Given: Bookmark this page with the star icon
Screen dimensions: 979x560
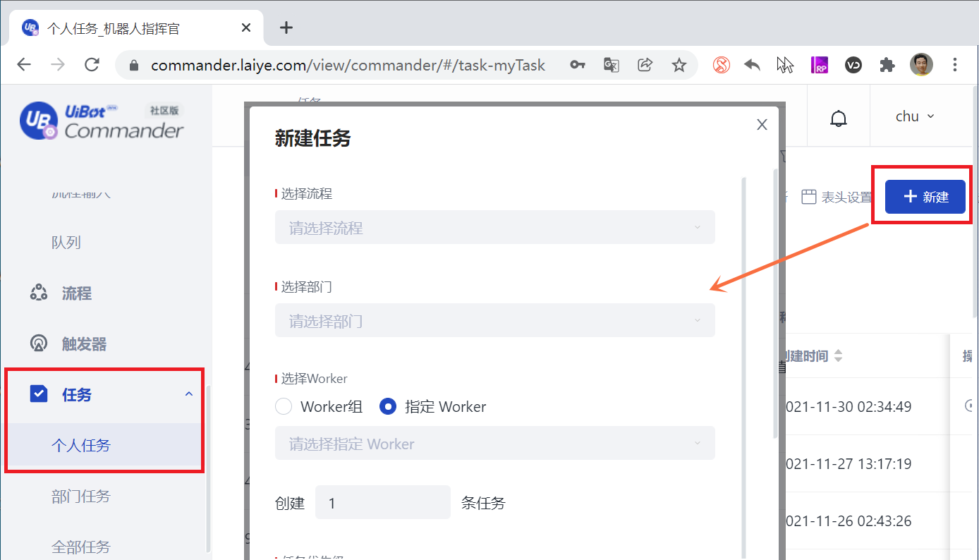Looking at the screenshot, I should coord(679,65).
